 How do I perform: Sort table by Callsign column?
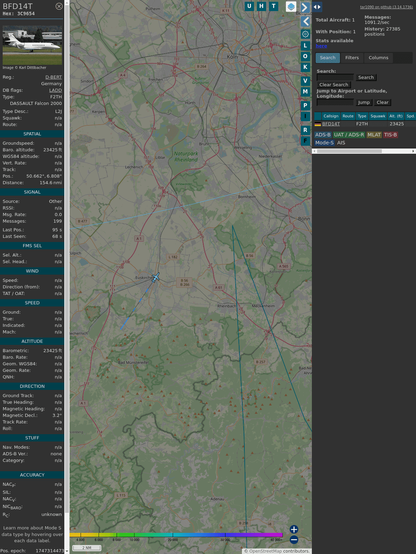pos(331,116)
